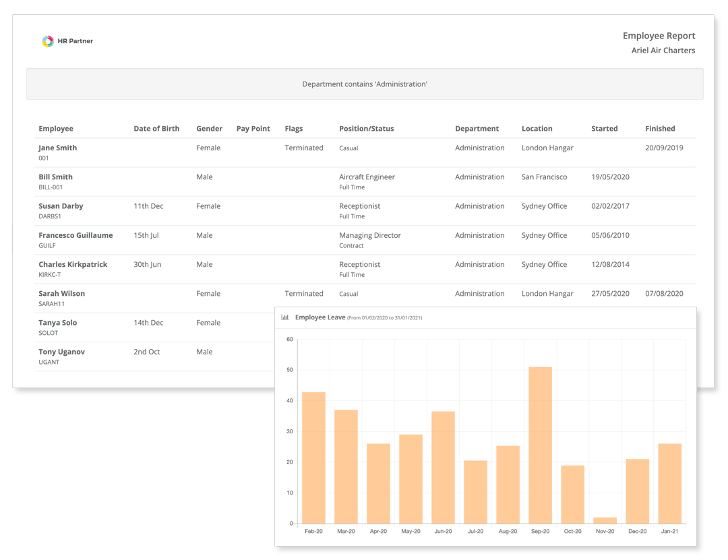Click the bar chart icon beside Employee Leave
The image size is (728, 560).
285,317
